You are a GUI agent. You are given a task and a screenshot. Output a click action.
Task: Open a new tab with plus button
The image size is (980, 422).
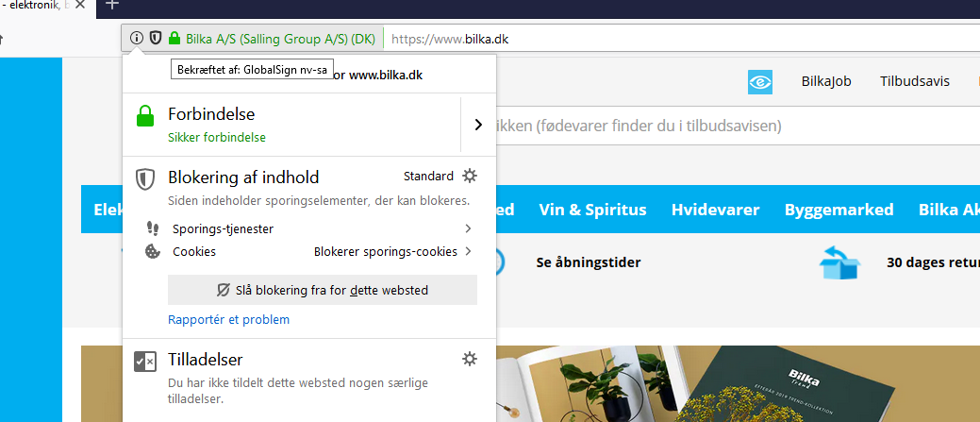(112, 5)
